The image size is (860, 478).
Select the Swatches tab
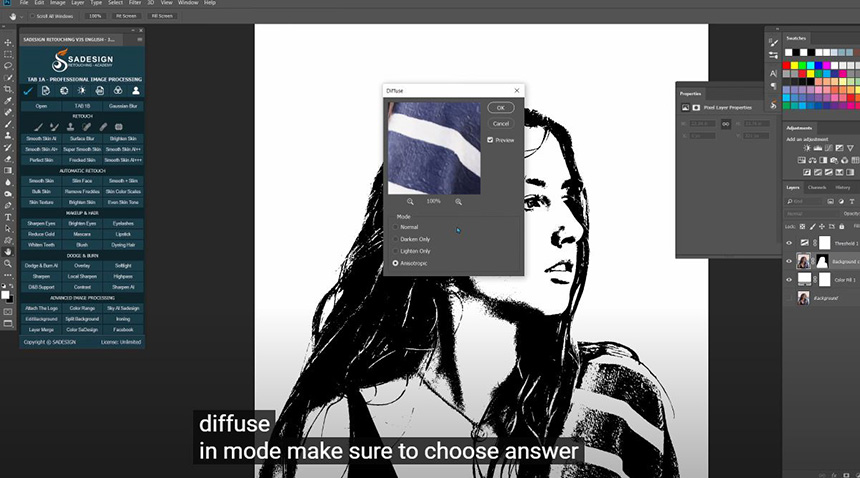click(x=796, y=38)
